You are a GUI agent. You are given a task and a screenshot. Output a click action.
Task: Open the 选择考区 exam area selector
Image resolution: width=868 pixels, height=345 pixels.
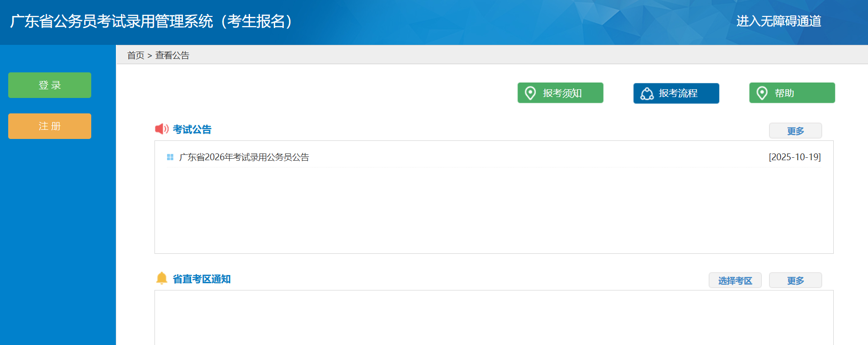click(735, 280)
